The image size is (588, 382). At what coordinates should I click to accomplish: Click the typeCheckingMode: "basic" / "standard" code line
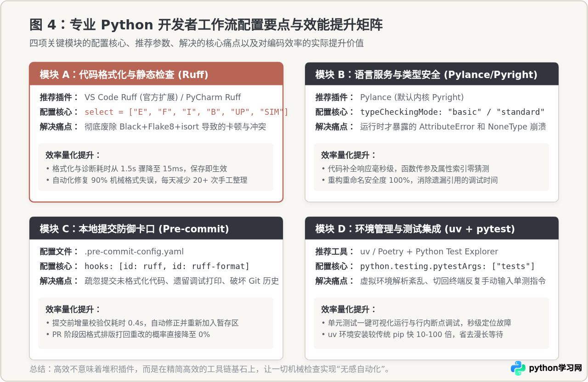tap(452, 112)
